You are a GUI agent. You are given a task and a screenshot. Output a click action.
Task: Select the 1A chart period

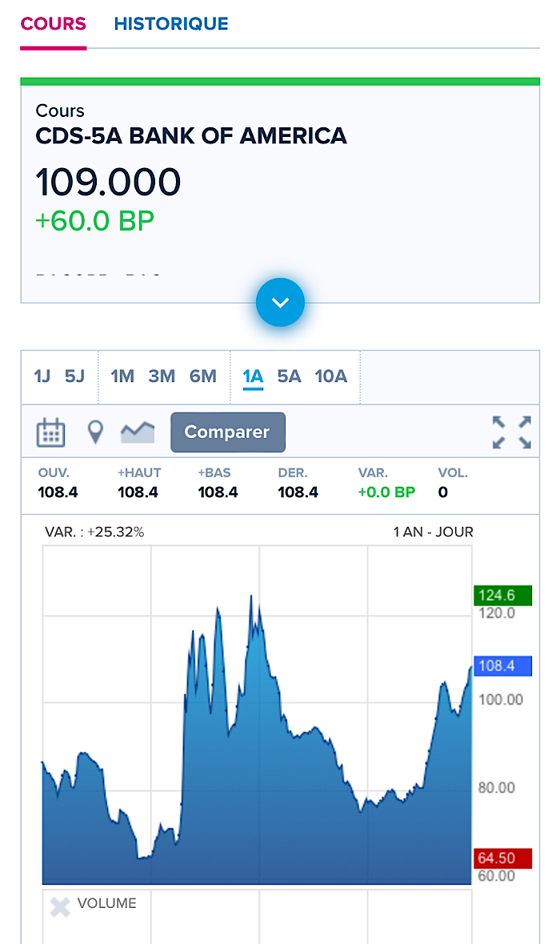pos(253,376)
